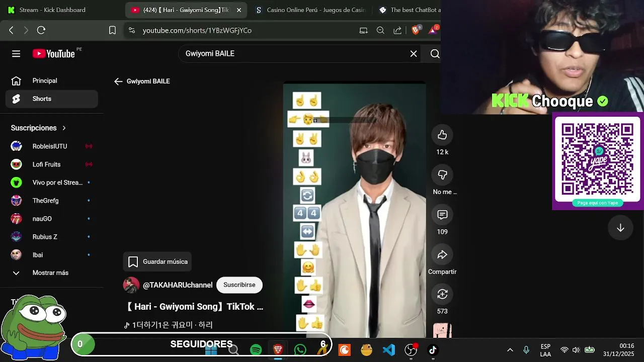Screen dimensions: 644x362
Task: Open Vivo por el Strea... subscription
Action: coord(52,183)
